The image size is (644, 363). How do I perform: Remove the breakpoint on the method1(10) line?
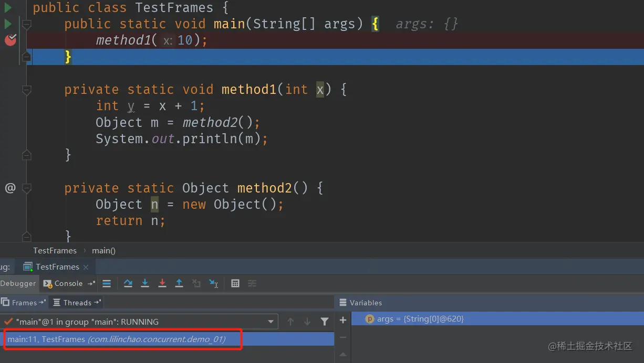pyautogui.click(x=11, y=40)
